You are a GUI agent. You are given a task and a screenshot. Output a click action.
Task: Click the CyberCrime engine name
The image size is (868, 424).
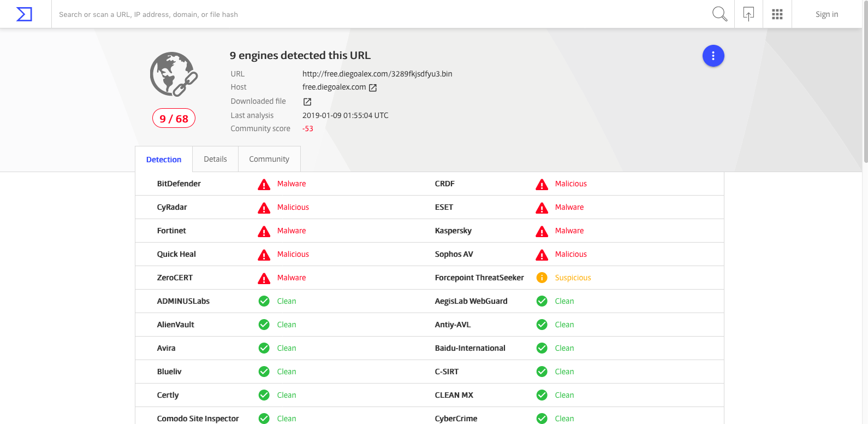[456, 419]
